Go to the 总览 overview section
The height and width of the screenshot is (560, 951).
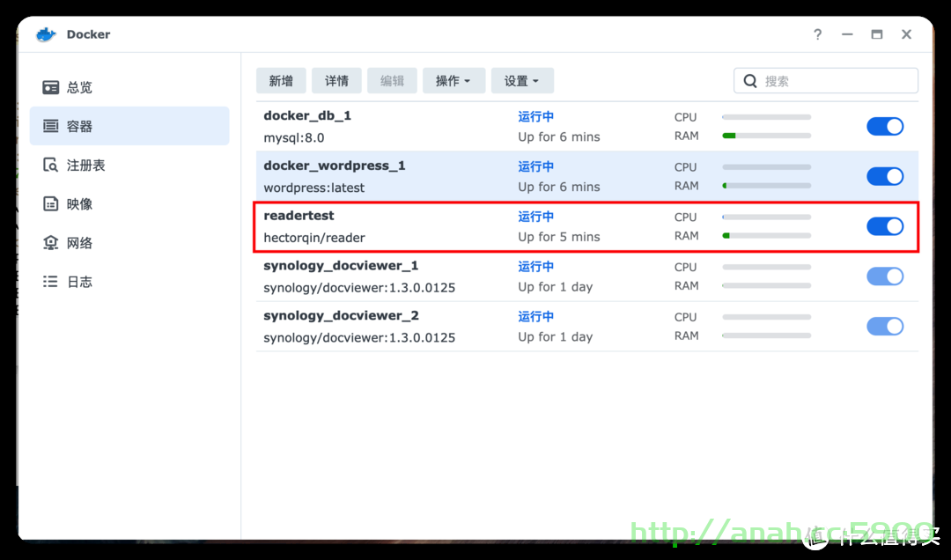tap(129, 87)
